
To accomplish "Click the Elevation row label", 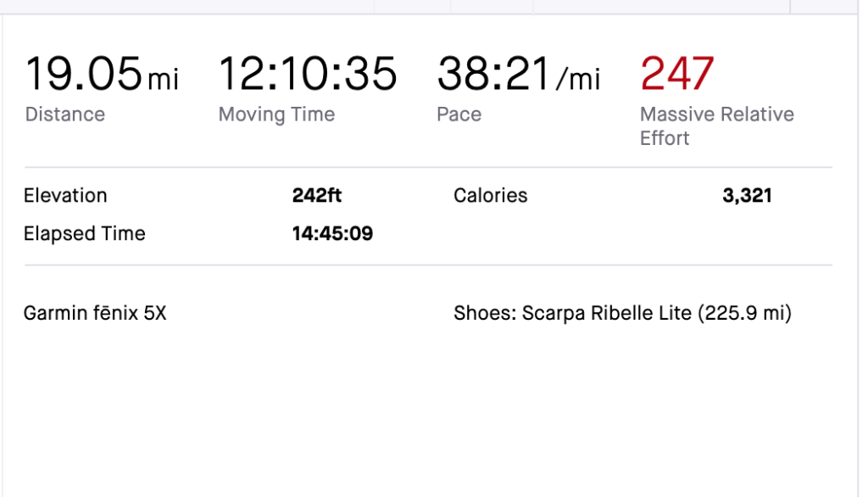I will coord(65,195).
